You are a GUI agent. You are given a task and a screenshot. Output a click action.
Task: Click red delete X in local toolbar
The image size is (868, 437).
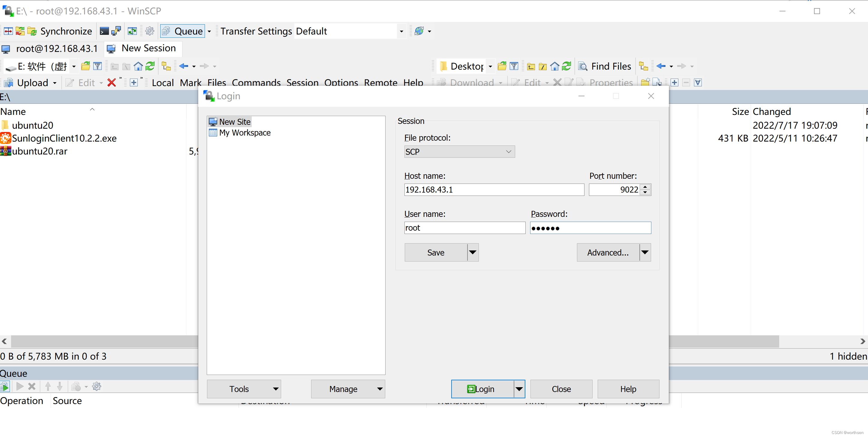pyautogui.click(x=112, y=82)
